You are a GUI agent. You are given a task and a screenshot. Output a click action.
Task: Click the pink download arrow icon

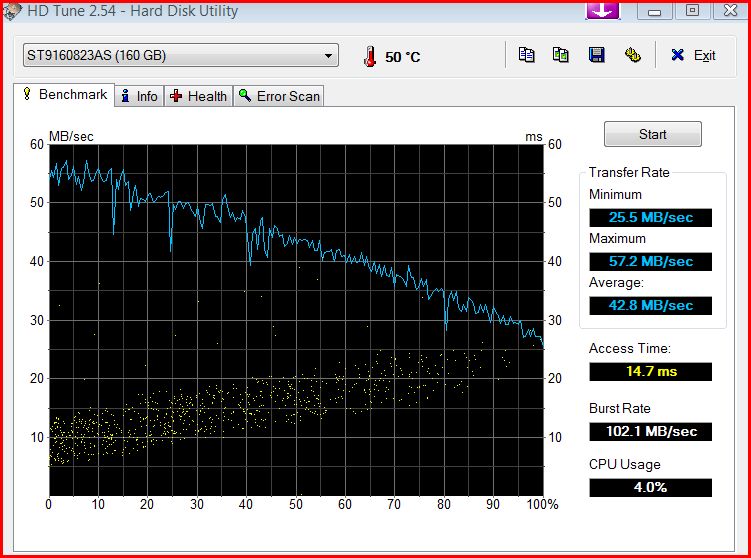pyautogui.click(x=604, y=10)
